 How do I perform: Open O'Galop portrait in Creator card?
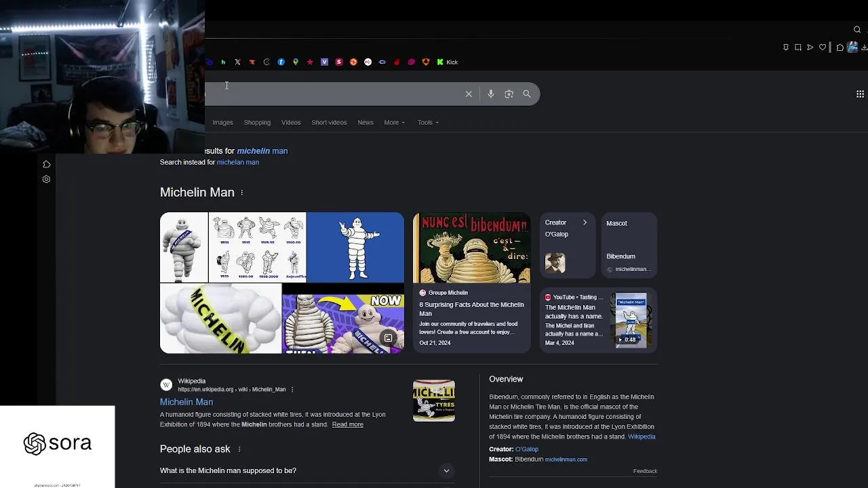coord(555,263)
